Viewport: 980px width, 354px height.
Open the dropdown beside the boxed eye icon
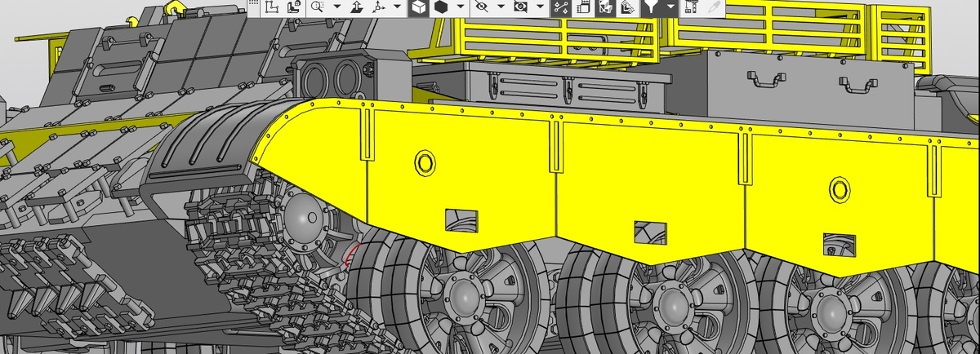pyautogui.click(x=540, y=7)
